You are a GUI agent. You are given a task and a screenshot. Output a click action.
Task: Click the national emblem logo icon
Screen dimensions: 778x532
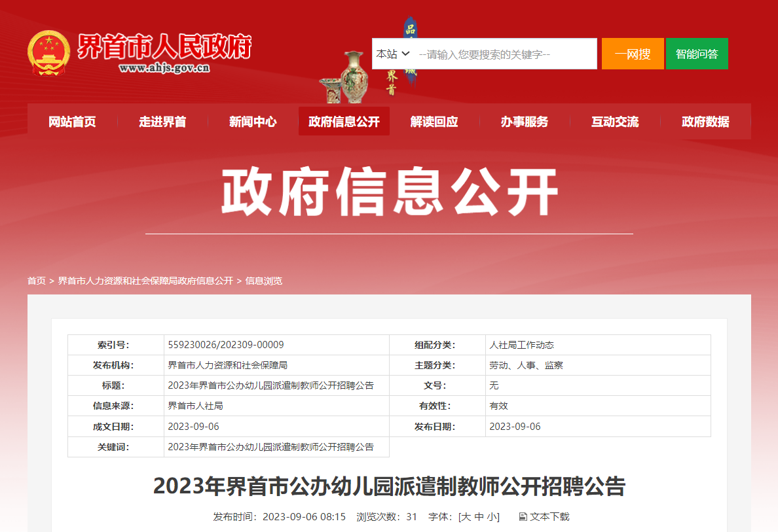(x=48, y=53)
